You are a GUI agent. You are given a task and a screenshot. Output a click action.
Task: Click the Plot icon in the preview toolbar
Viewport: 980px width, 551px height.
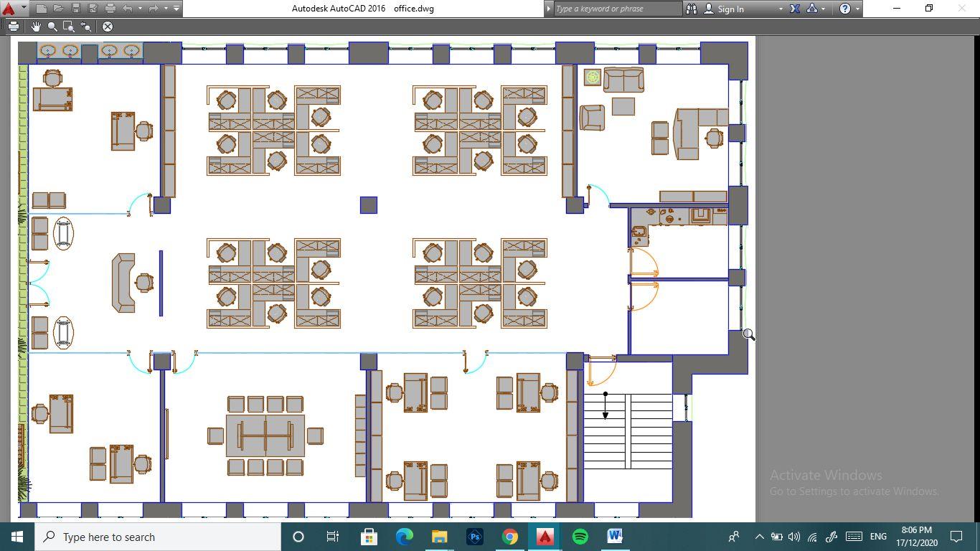point(14,27)
